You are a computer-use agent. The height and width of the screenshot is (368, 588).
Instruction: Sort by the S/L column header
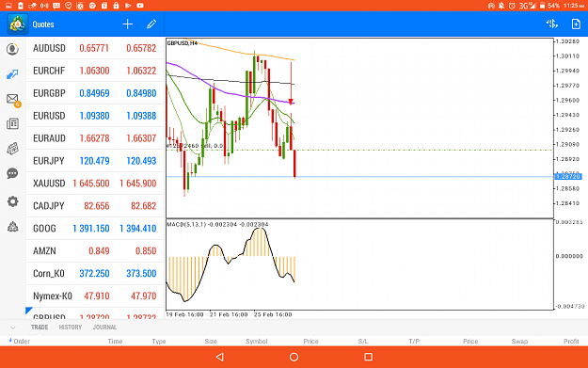click(363, 341)
